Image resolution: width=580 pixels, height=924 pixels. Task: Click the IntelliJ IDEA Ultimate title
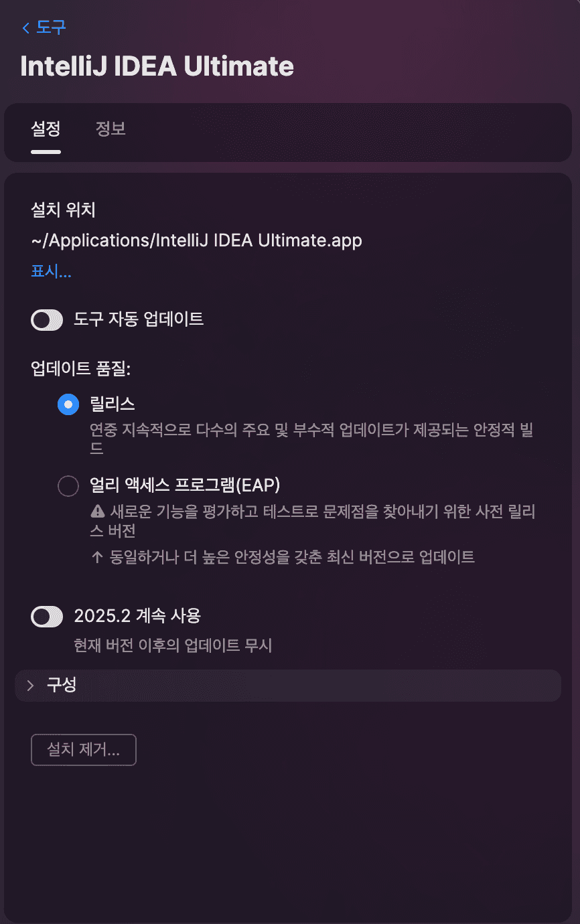[x=157, y=66]
